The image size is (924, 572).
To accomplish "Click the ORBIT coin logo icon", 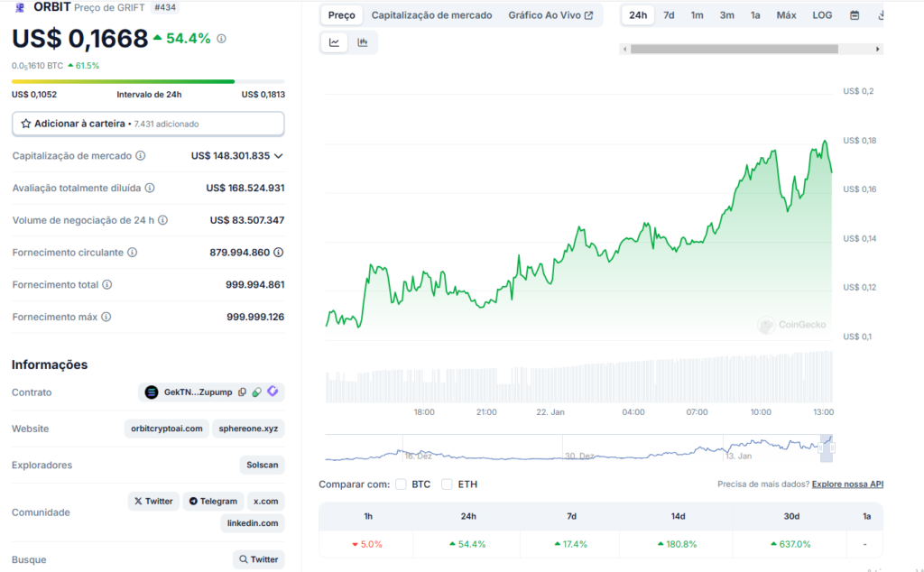I will [x=20, y=7].
